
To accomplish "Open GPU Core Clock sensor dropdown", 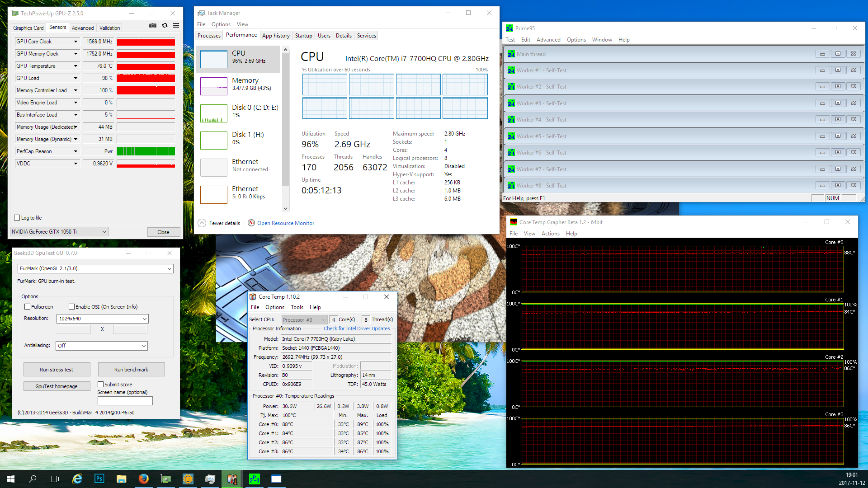I will pyautogui.click(x=75, y=42).
